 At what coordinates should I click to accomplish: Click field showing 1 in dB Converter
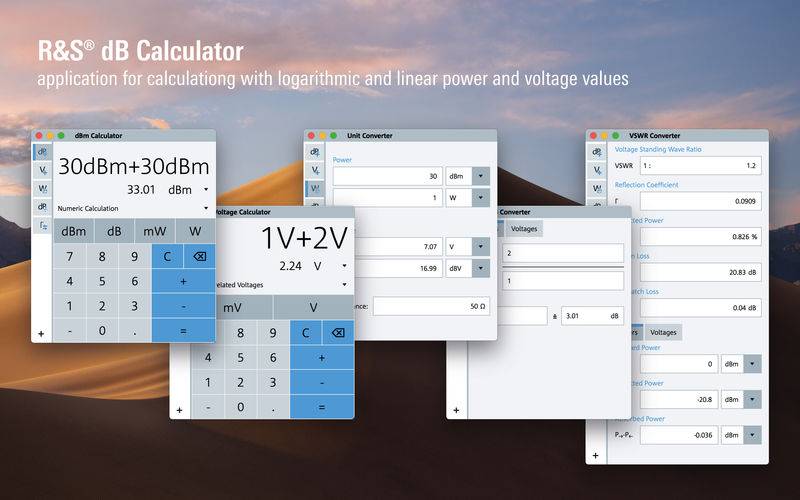(563, 281)
